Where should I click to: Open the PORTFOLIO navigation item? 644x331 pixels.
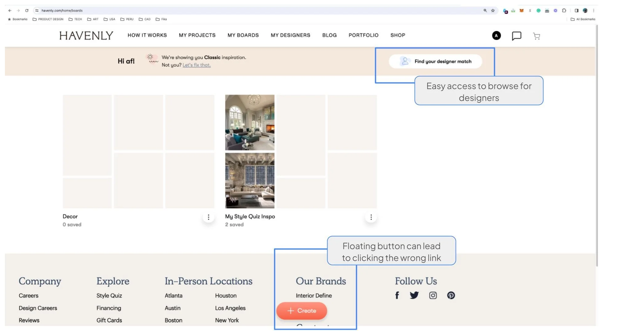click(363, 35)
